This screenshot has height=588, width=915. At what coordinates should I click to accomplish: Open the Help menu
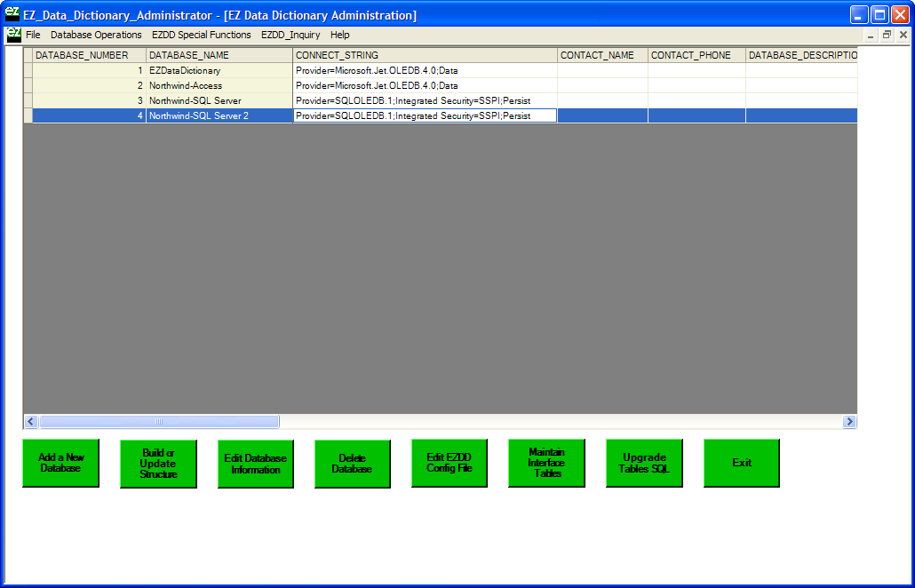click(x=339, y=35)
